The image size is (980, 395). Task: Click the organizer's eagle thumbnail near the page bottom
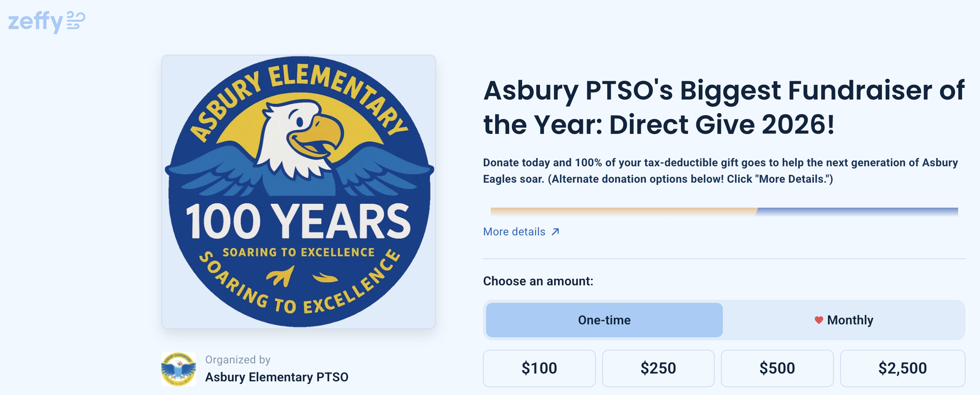pos(178,368)
